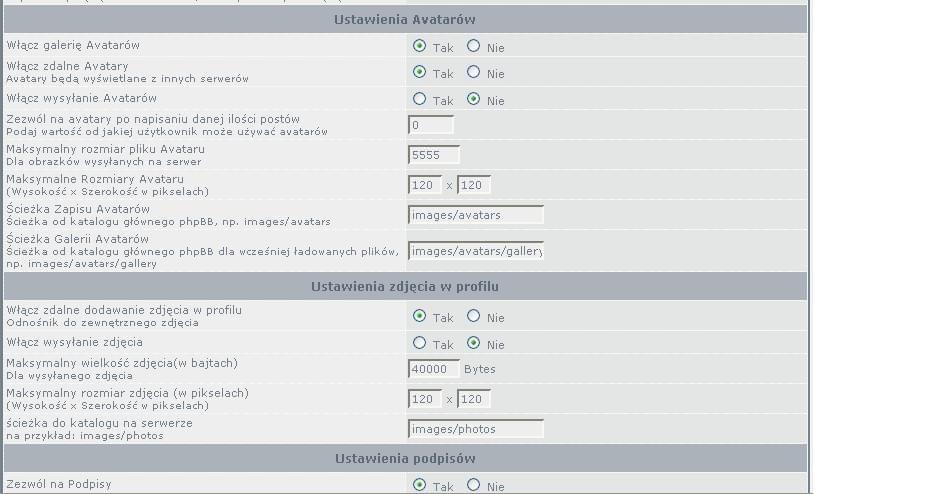The height and width of the screenshot is (494, 945).
Task: Select Tak for zdalne dodawanie zdjęcia w profilu
Action: 419,316
